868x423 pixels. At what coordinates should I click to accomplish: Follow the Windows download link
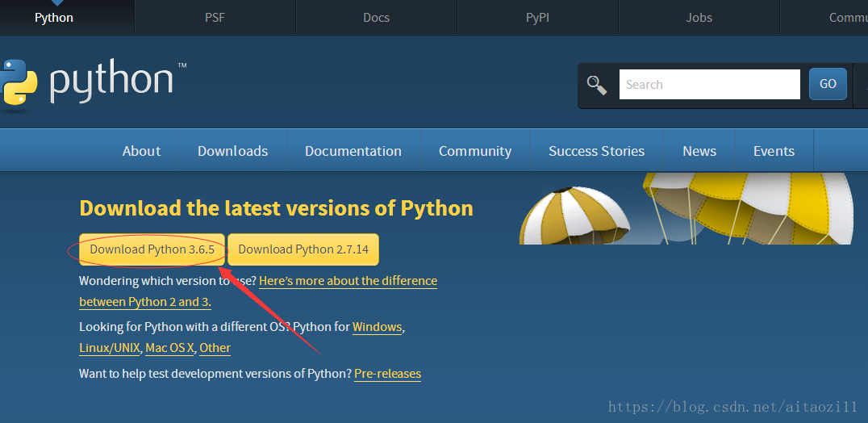(x=377, y=327)
